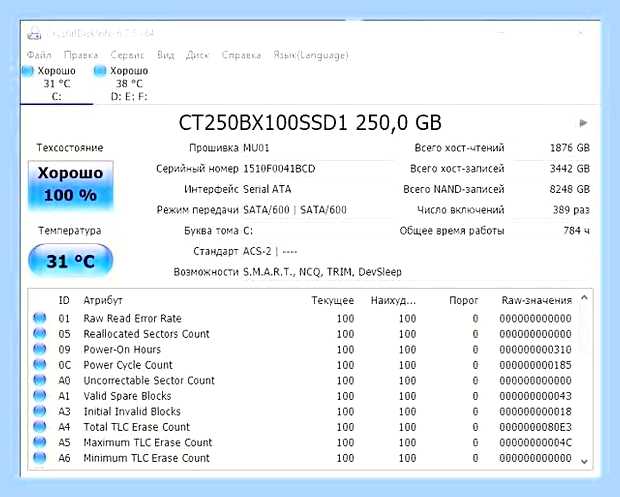Click status icon for Power-On Hours
The image size is (620, 497).
[40, 349]
